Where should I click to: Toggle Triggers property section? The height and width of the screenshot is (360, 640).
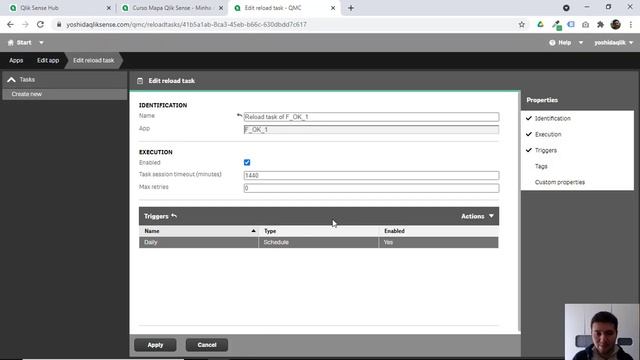541,150
